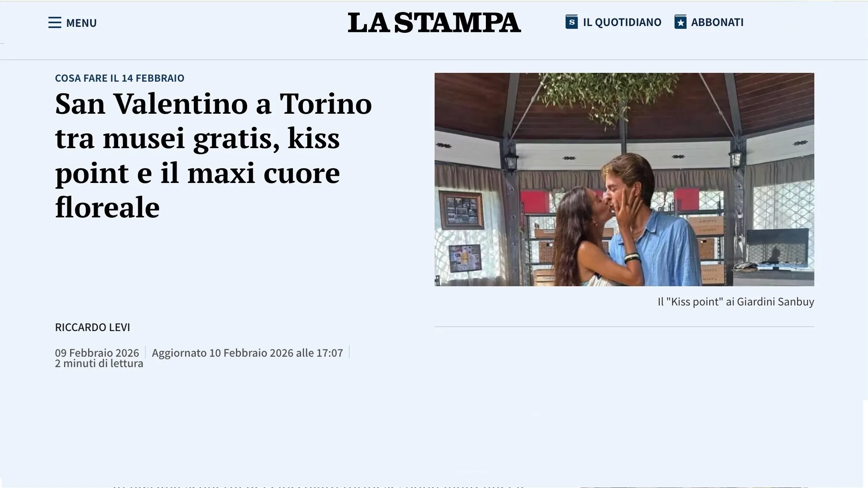
Task: Click the MENU label
Action: [81, 23]
